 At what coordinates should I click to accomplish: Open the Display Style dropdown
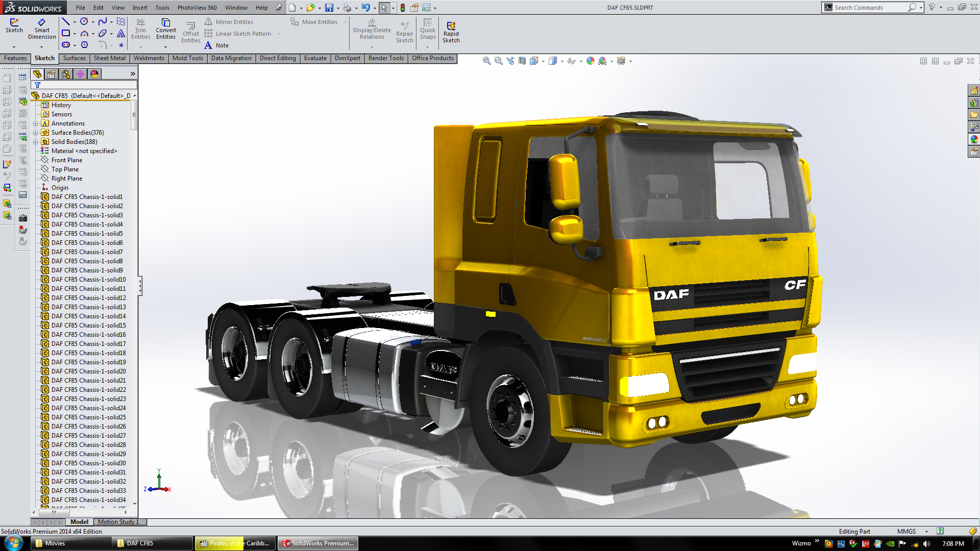pyautogui.click(x=562, y=61)
